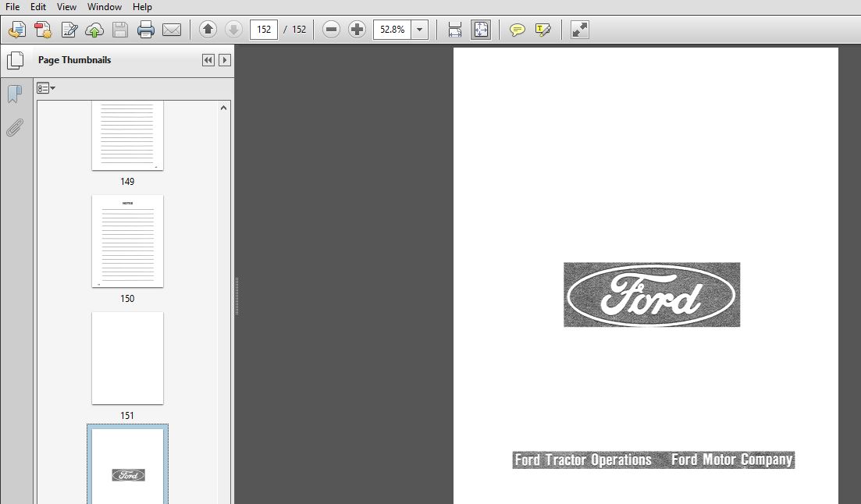Click the 151 page label
Viewport: 861px width, 504px height.
pos(127,416)
